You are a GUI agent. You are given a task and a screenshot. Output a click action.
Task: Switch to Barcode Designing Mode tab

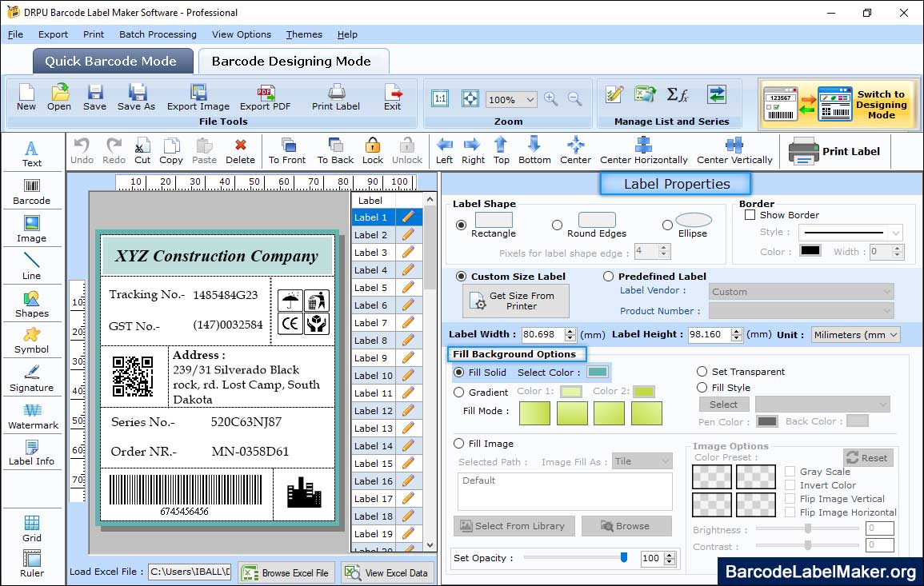pos(293,62)
